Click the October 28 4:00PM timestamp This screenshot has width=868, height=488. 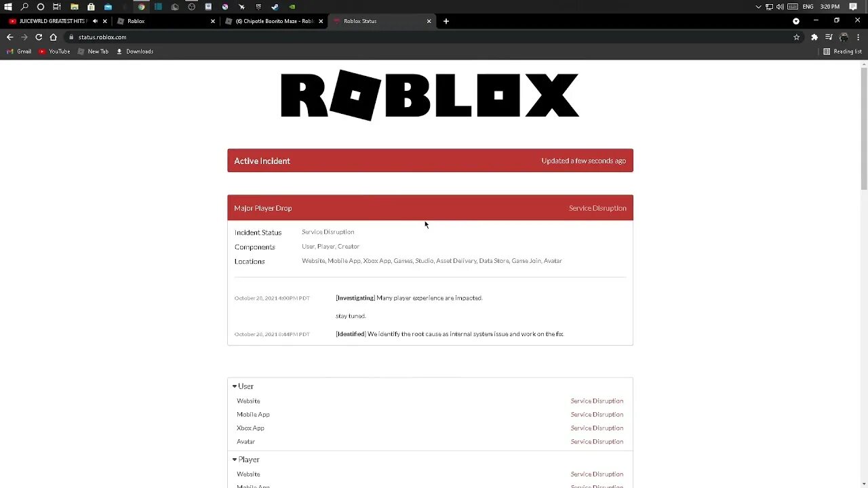coord(272,298)
